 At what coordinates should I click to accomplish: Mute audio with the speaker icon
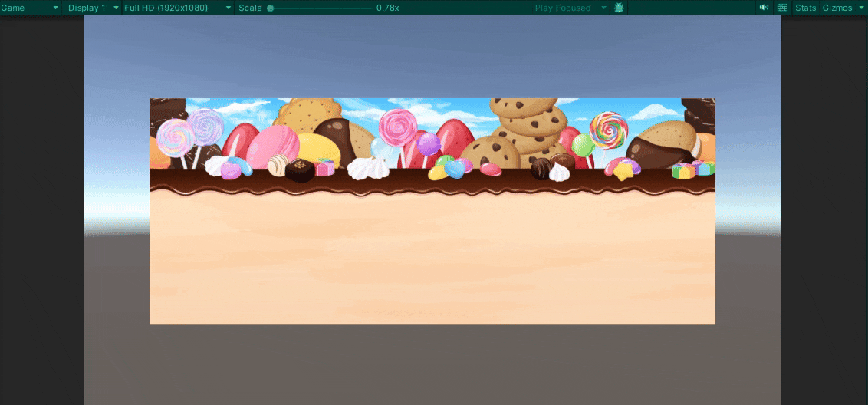(x=764, y=8)
